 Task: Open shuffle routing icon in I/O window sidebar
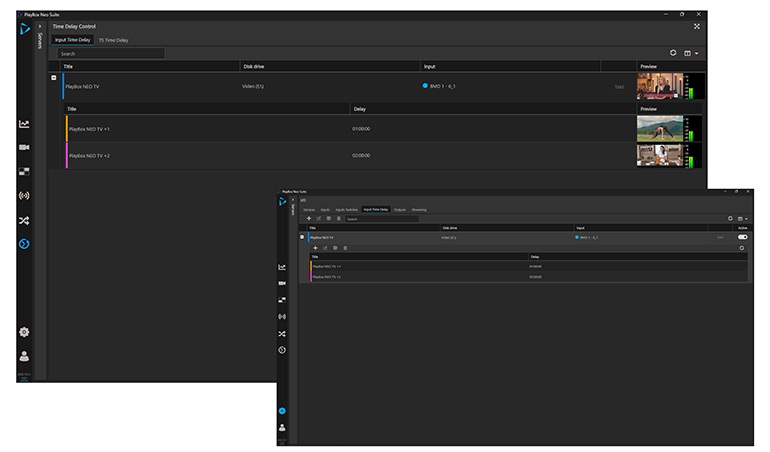point(282,334)
